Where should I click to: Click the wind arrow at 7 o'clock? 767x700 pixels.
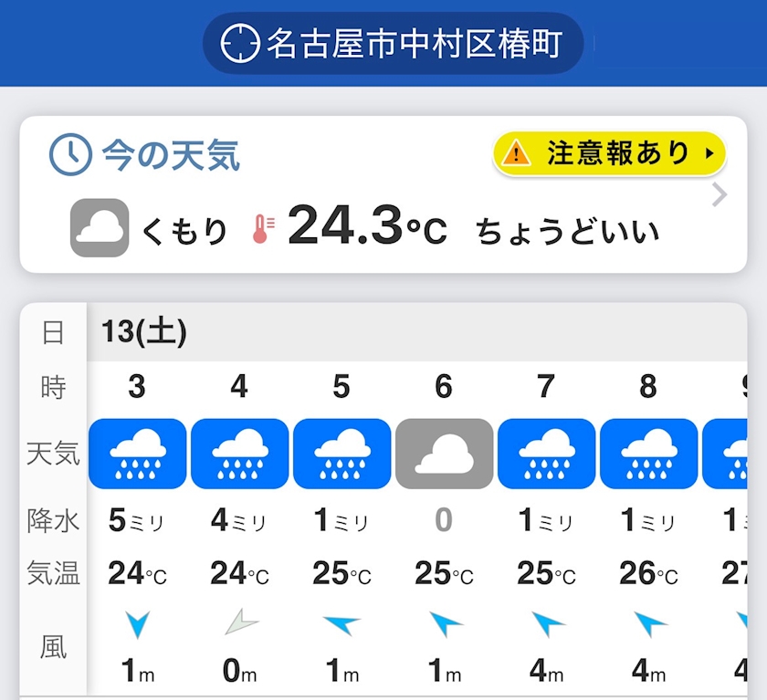click(x=548, y=624)
